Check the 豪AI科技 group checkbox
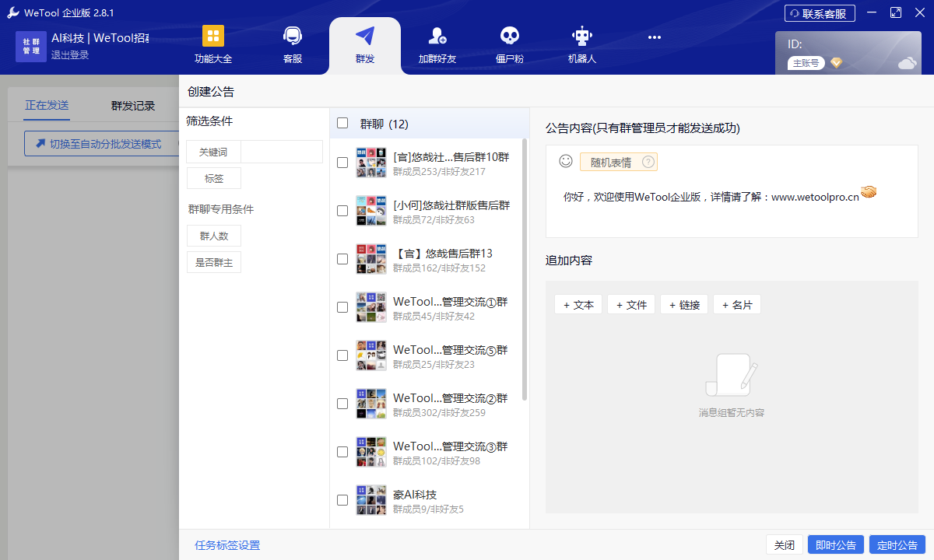The height and width of the screenshot is (560, 934). click(x=342, y=500)
